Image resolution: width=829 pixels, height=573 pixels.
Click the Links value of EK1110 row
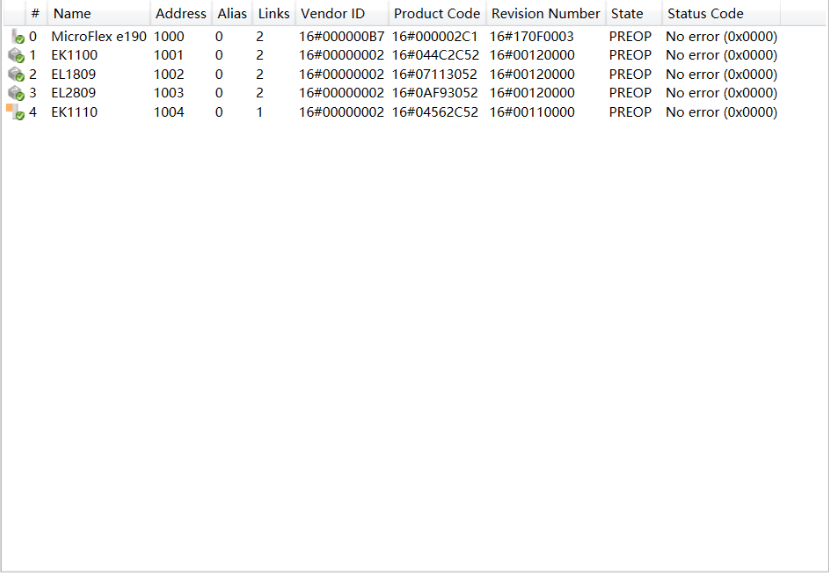pos(260,112)
